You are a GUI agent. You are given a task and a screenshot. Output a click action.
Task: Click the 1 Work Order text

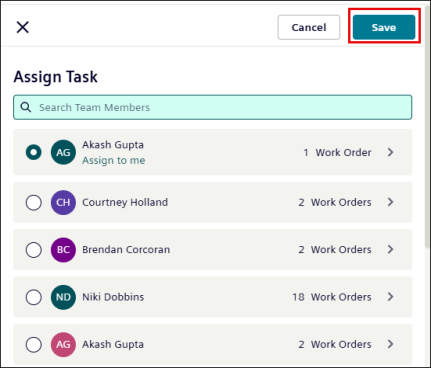tap(337, 153)
